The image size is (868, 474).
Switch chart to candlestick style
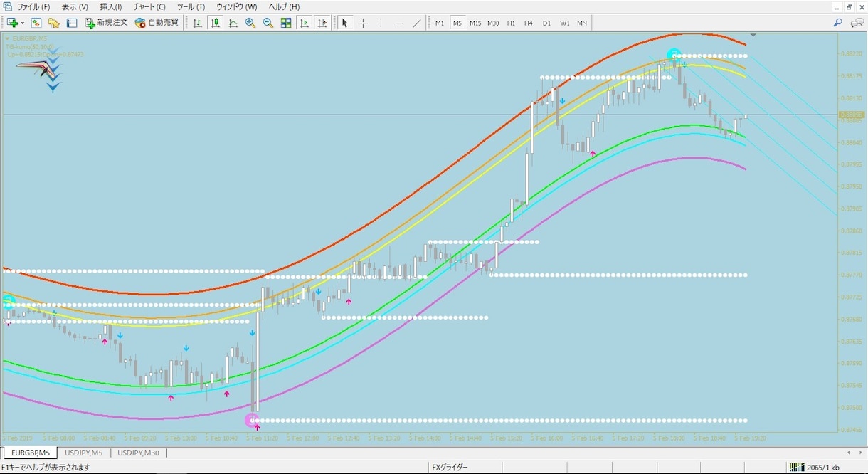point(216,23)
